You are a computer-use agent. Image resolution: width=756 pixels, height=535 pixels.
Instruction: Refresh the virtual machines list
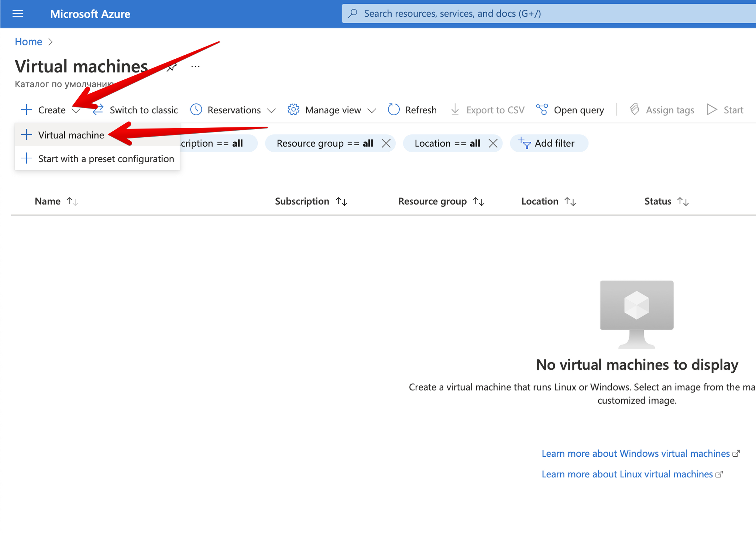[x=420, y=110]
